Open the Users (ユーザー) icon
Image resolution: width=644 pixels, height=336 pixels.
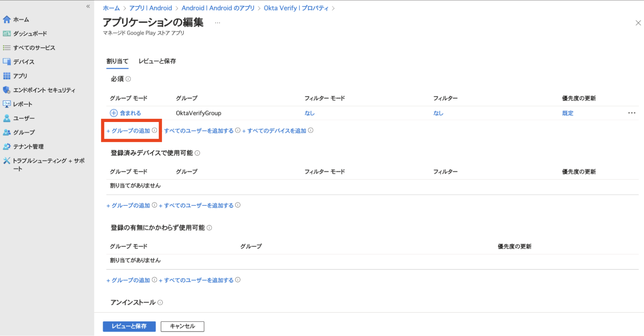tap(6, 118)
